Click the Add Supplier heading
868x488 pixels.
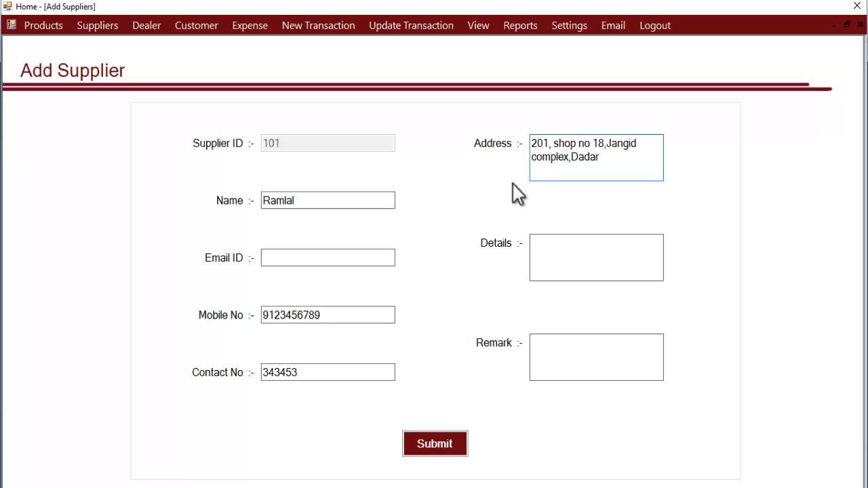pos(73,70)
